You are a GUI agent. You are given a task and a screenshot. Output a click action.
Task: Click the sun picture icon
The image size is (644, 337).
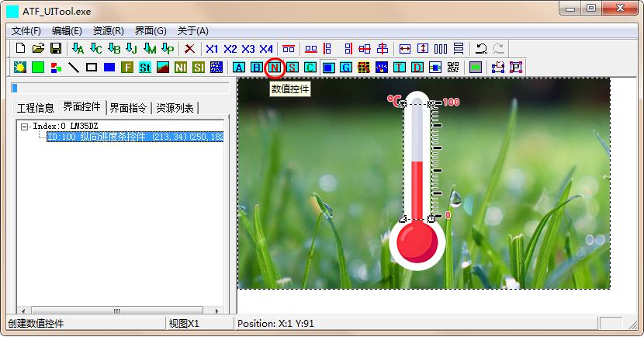[x=19, y=67]
